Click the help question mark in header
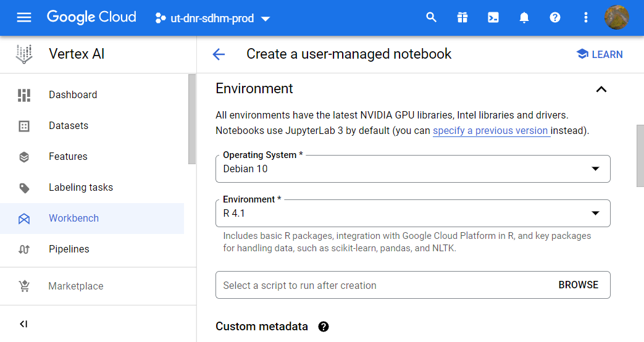The width and height of the screenshot is (644, 342). (555, 17)
